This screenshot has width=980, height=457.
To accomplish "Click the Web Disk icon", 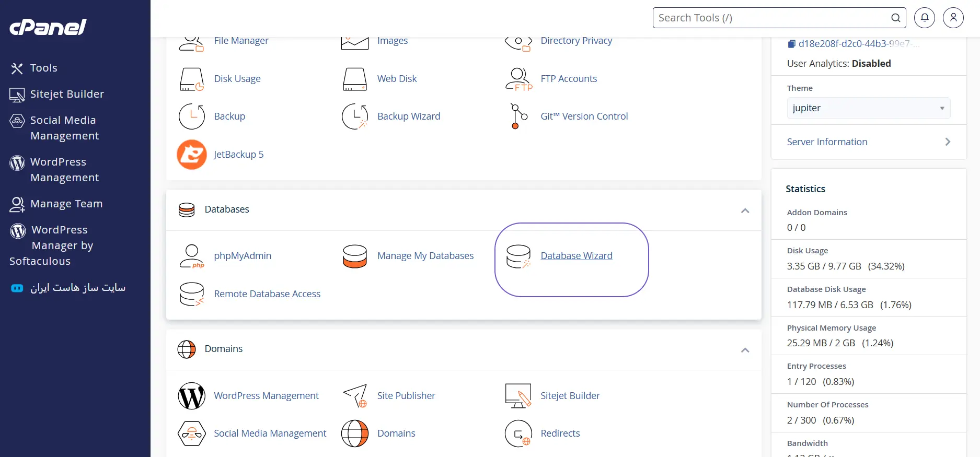I will pyautogui.click(x=355, y=79).
